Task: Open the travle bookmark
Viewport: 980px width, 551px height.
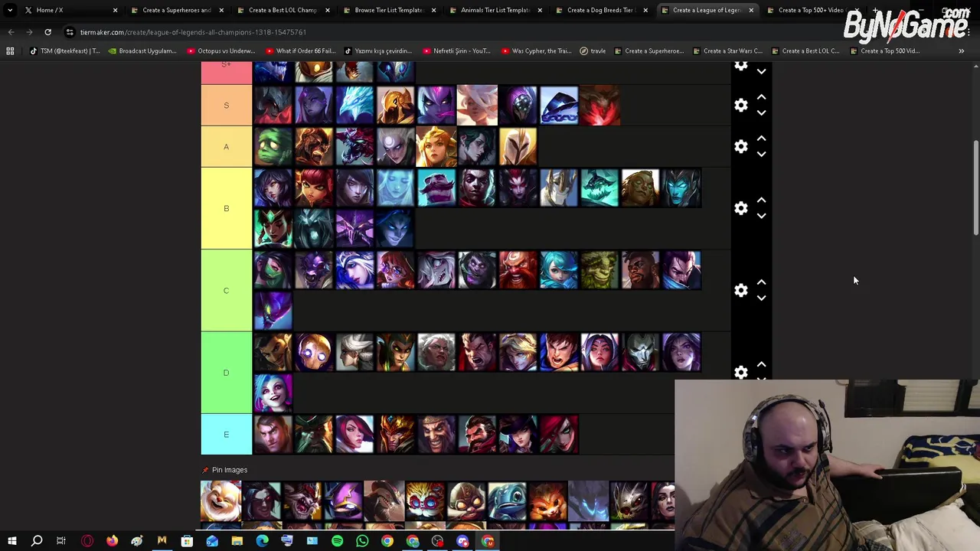Action: [x=593, y=51]
